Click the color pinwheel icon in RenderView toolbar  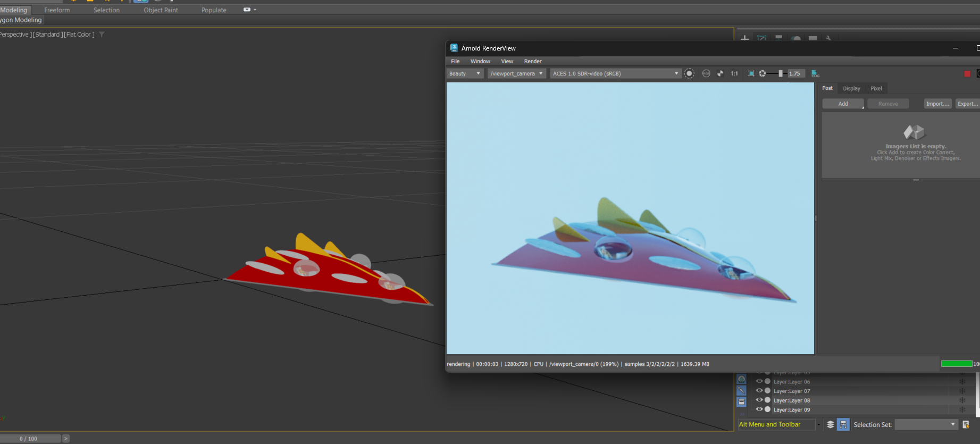[x=720, y=73]
